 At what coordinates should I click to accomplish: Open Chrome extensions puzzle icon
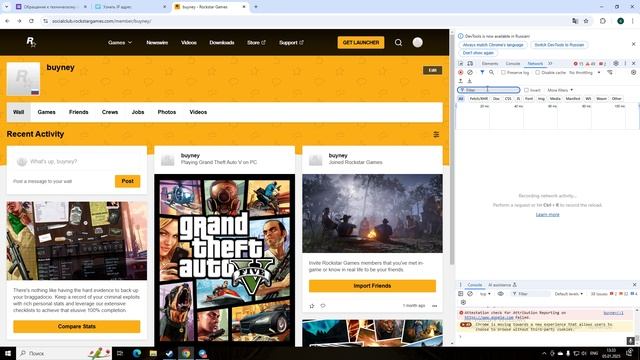603,21
